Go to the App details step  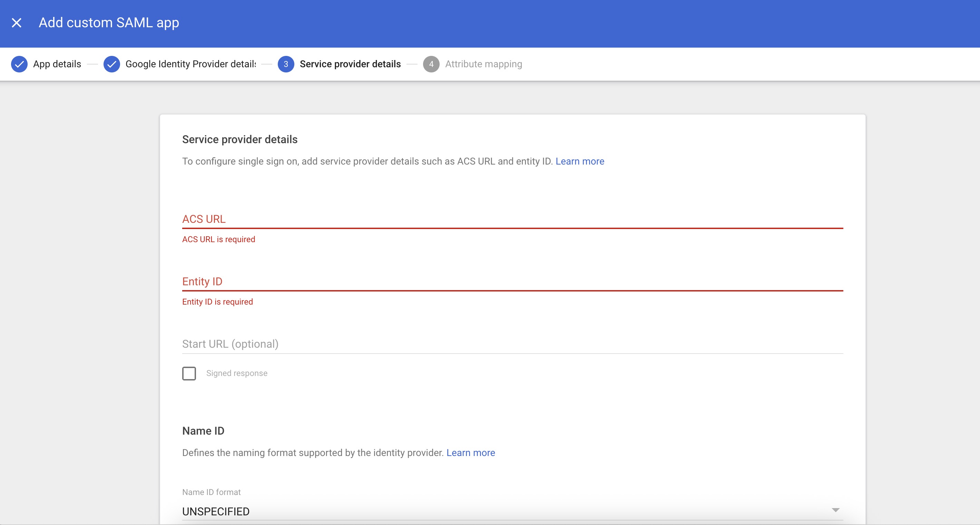tap(57, 64)
